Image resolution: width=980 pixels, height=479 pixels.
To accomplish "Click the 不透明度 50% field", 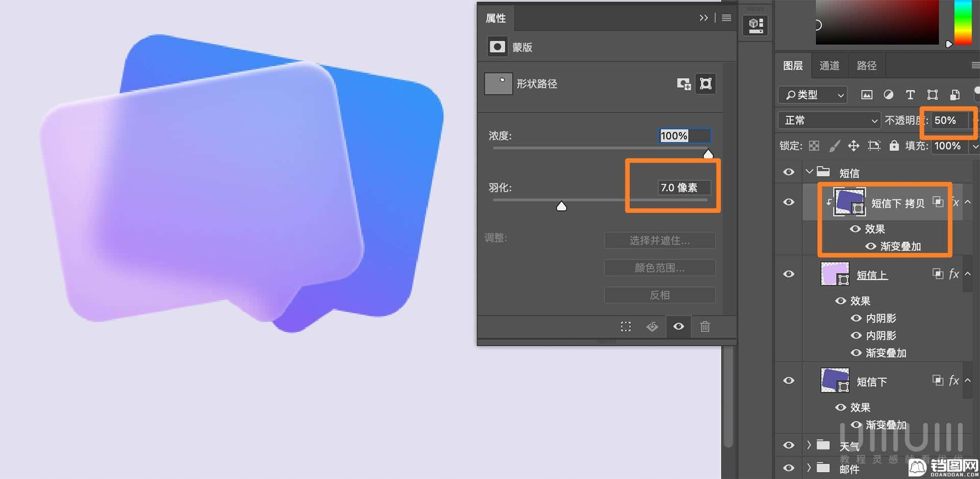I will pos(950,120).
